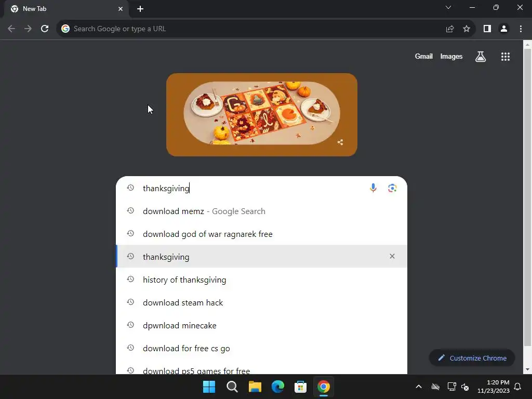Select suggestion download memz
The image size is (532, 399).
261,211
